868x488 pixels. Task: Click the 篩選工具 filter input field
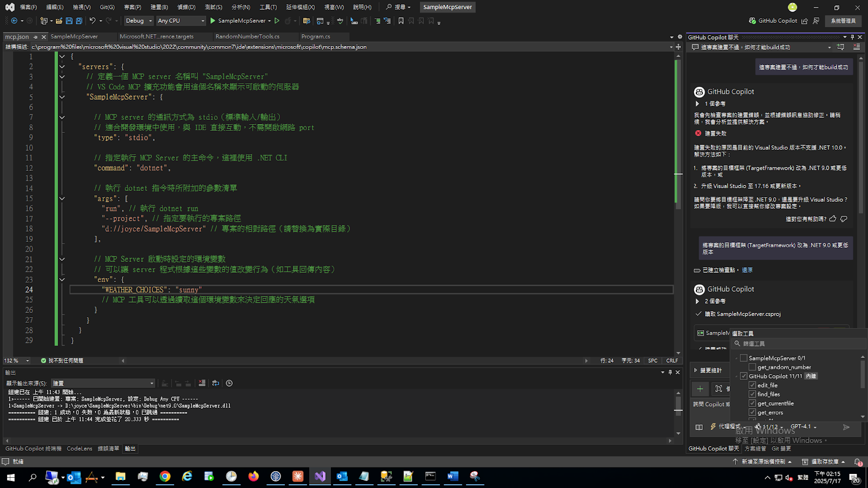pos(798,344)
